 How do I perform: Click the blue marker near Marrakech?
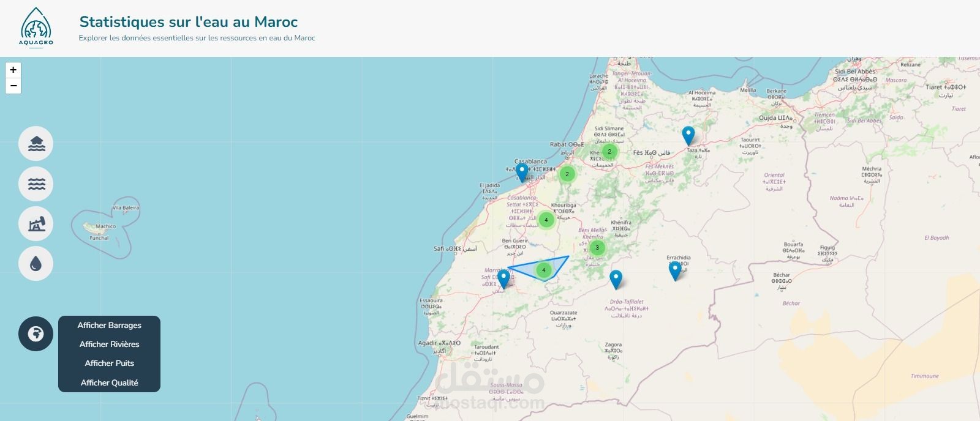tap(503, 279)
